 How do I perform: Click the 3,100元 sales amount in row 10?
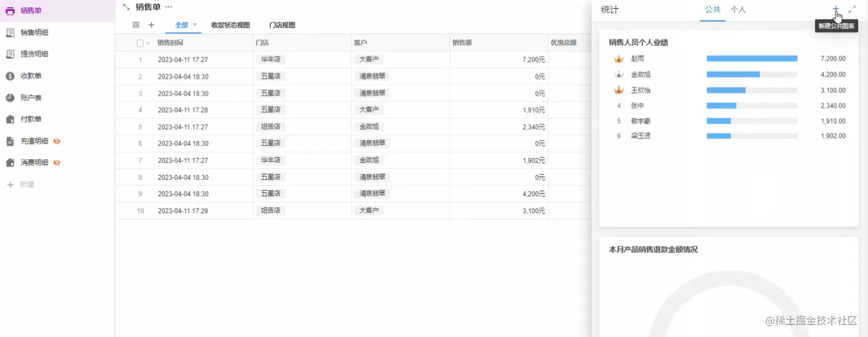point(533,211)
